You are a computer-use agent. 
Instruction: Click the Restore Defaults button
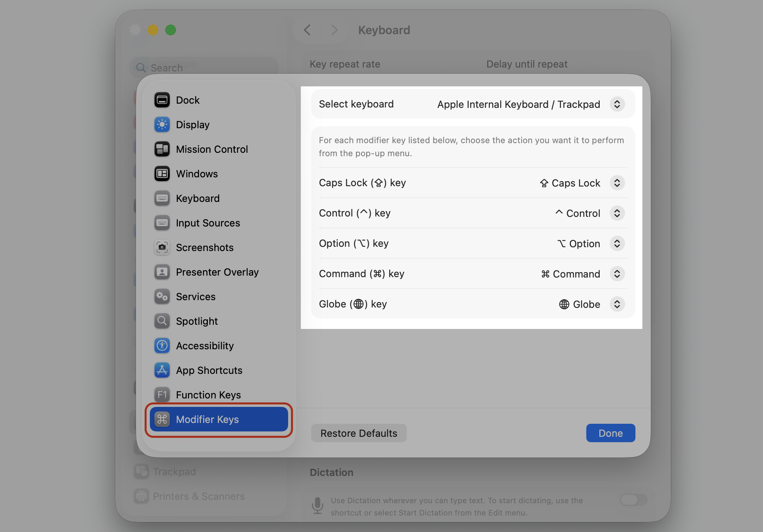[359, 433]
